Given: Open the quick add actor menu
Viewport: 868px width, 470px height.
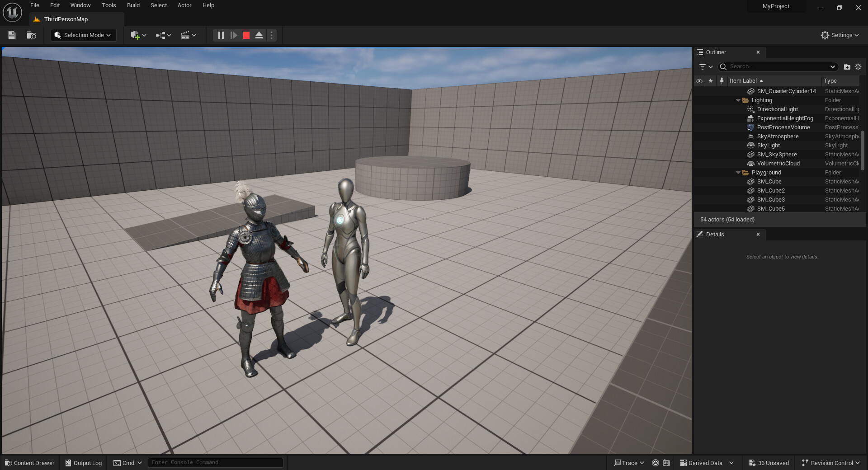Looking at the screenshot, I should [138, 35].
